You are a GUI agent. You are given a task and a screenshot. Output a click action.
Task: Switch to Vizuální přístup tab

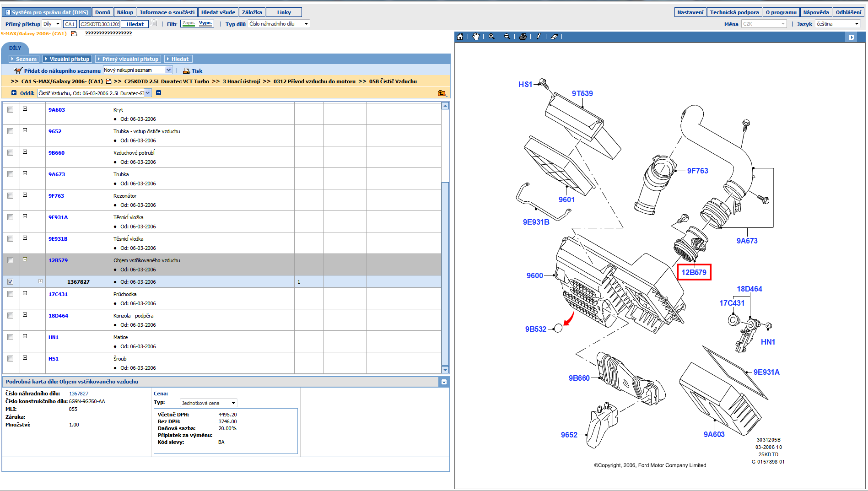pos(67,59)
